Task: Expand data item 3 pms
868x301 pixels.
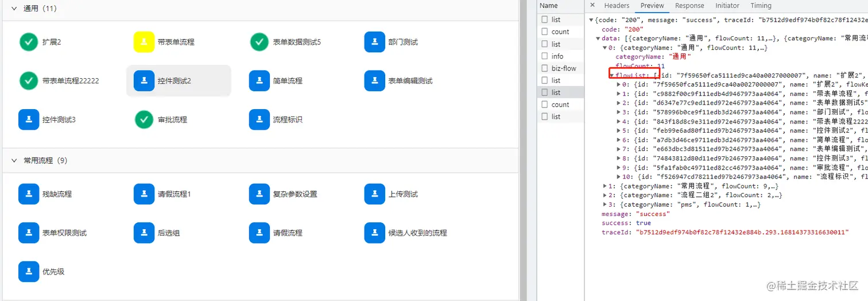Action: (605, 204)
